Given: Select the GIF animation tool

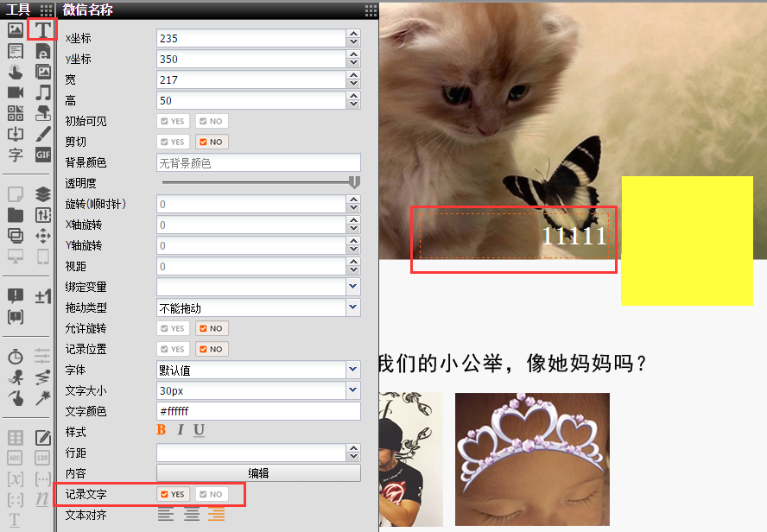Looking at the screenshot, I should point(43,155).
